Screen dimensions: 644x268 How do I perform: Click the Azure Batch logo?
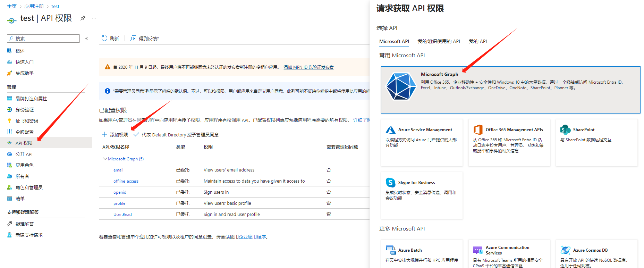(391, 250)
